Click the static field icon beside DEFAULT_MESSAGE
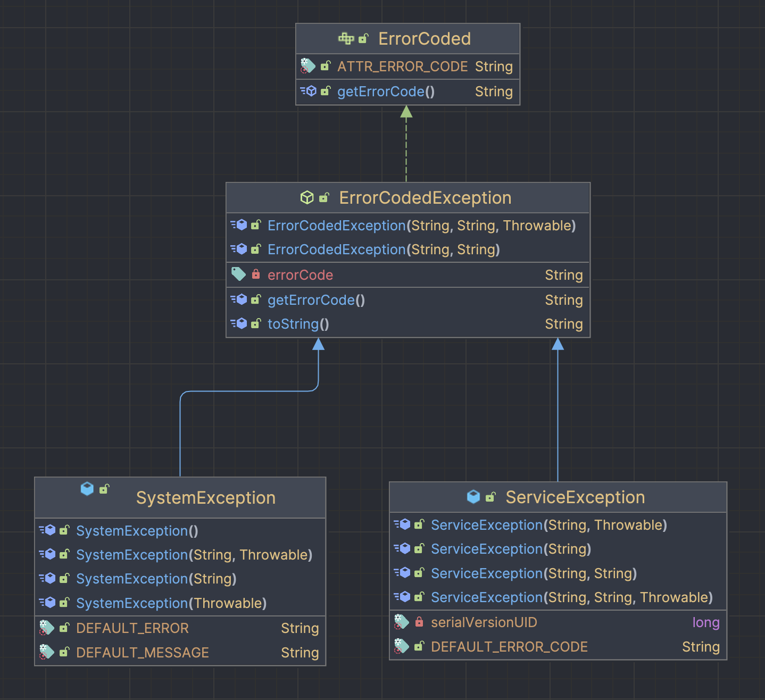This screenshot has width=765, height=700. [x=47, y=652]
